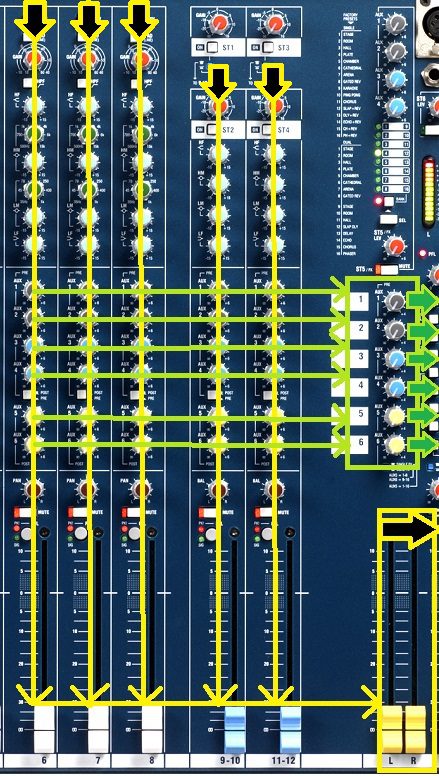Screen dimensions: 439x776
Task: Toggle stereo 11-12 POST/PRE switch
Action: coord(268,394)
